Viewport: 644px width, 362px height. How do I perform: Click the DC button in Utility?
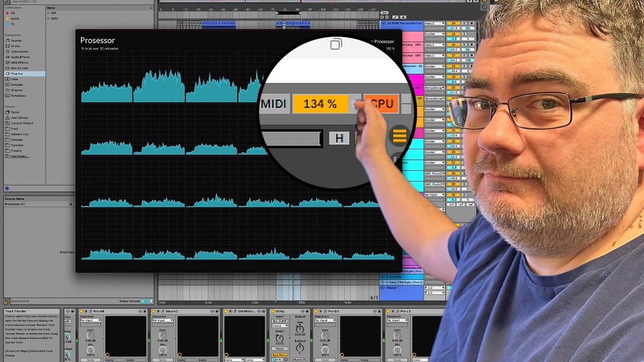tap(305, 360)
